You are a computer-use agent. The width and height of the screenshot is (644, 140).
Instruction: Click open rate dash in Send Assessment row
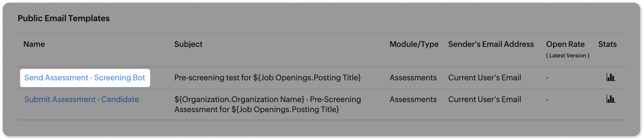(547, 78)
